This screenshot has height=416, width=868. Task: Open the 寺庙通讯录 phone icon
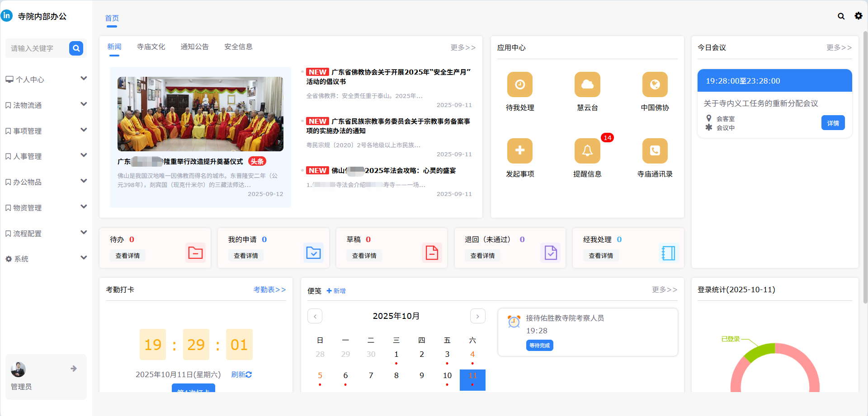(655, 151)
